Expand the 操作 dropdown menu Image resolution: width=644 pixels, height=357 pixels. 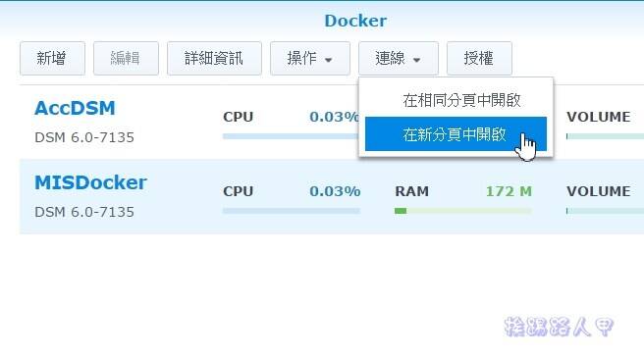pos(310,58)
